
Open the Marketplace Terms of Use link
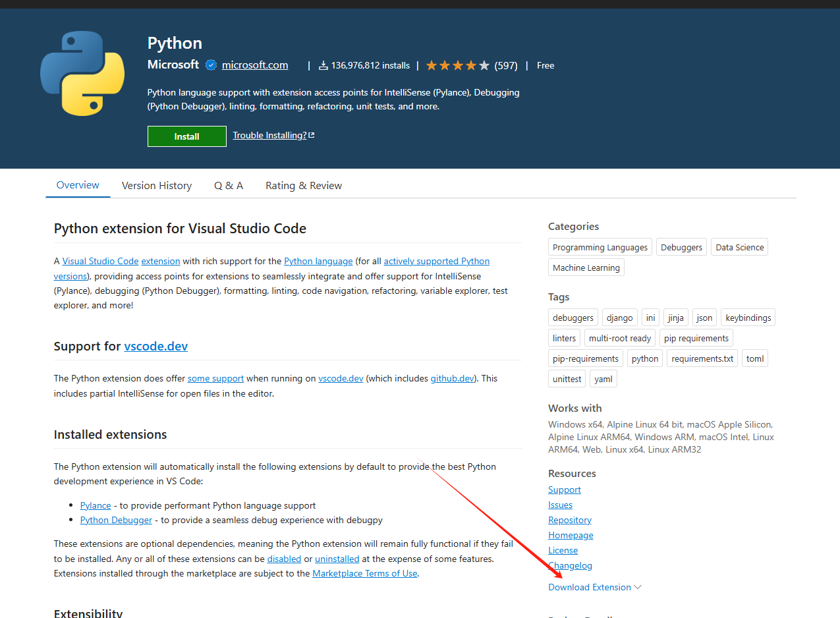[364, 574]
